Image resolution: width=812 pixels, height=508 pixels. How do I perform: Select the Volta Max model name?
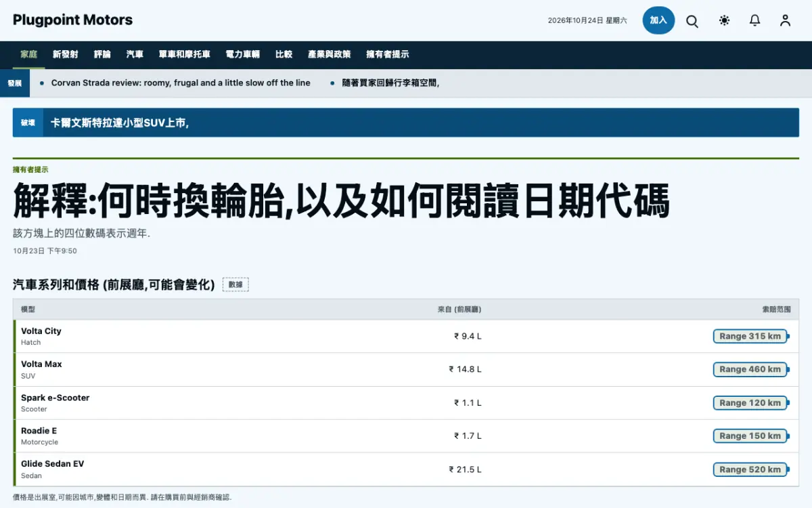click(41, 364)
